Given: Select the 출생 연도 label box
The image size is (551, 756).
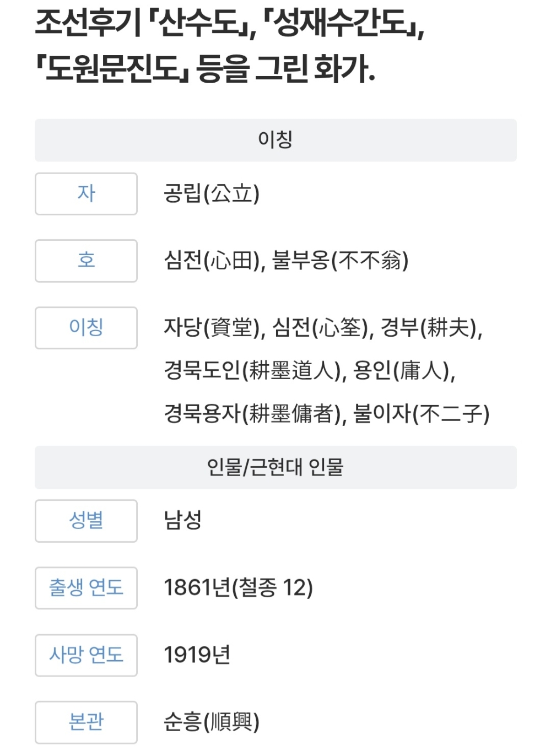Looking at the screenshot, I should 86,588.
